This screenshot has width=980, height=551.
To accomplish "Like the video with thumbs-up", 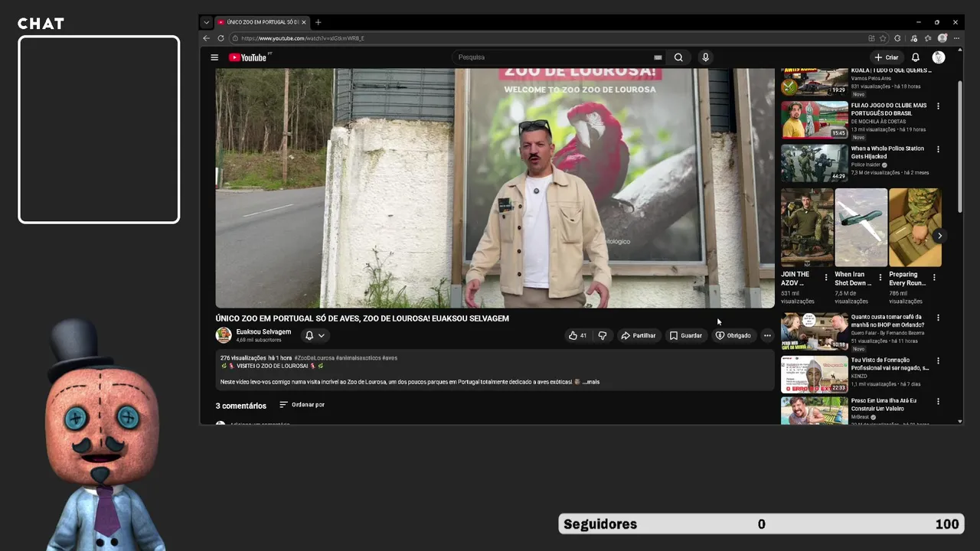I will coord(577,335).
